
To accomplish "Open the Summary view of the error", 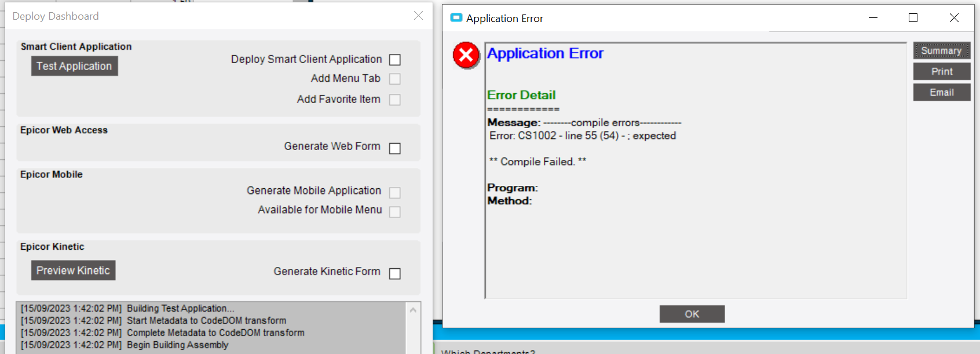I will [942, 50].
